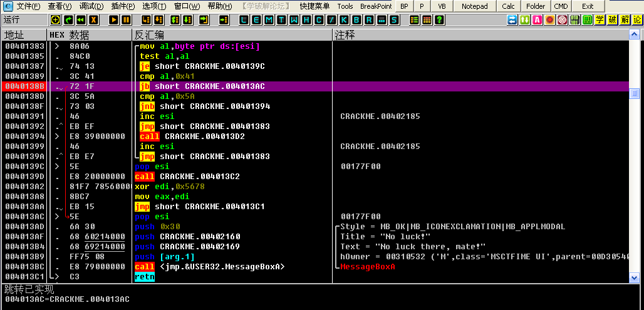Screen dimensions: 644x310
Task: Click the orange Pause button in the toolbar
Action: click(127, 19)
